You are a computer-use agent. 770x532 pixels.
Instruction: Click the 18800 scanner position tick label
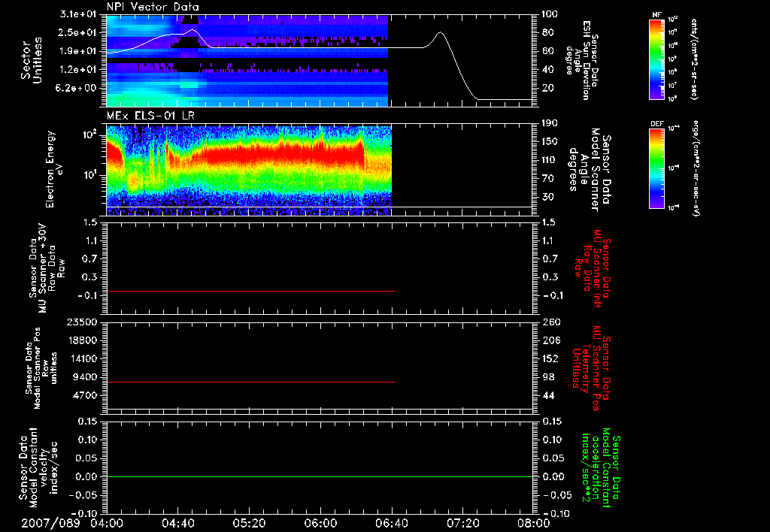83,340
